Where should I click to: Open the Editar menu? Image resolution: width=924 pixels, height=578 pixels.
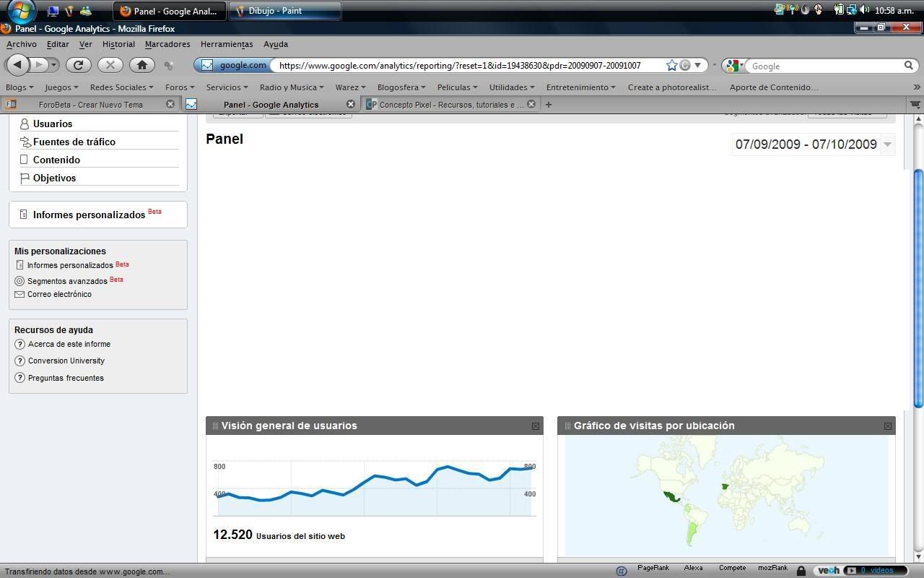[x=58, y=44]
